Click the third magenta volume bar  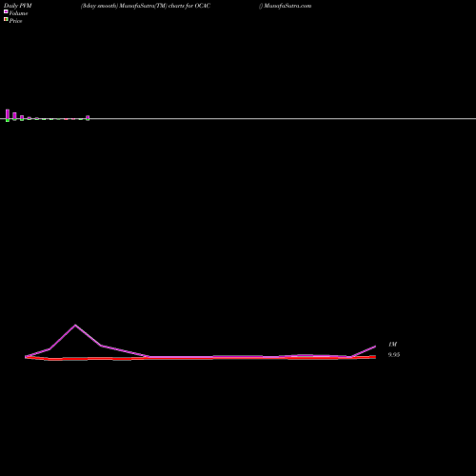(22, 118)
